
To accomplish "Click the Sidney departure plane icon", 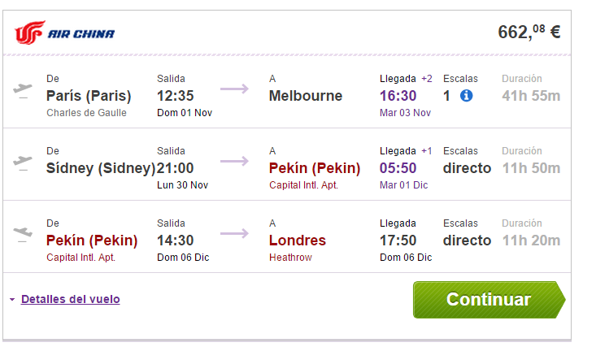I will 23,162.
